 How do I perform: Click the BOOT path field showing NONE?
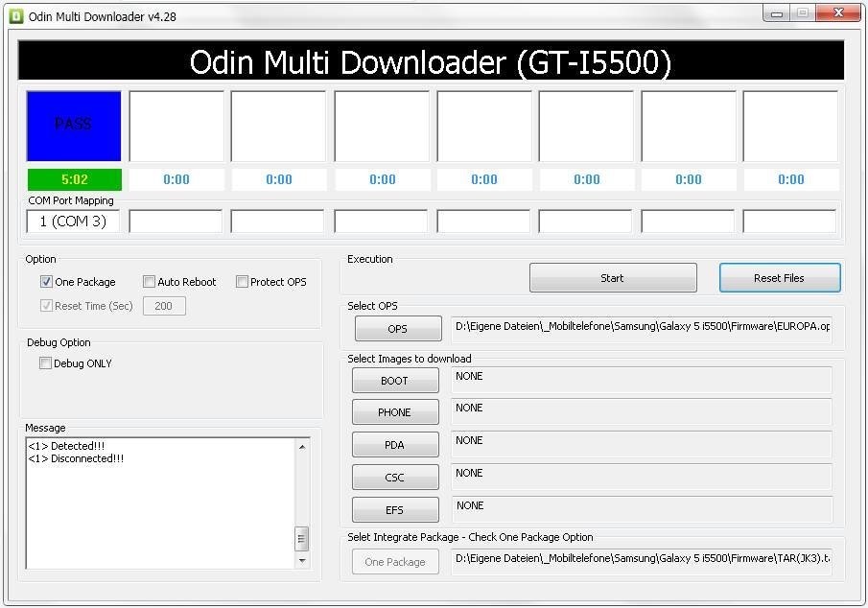(642, 380)
